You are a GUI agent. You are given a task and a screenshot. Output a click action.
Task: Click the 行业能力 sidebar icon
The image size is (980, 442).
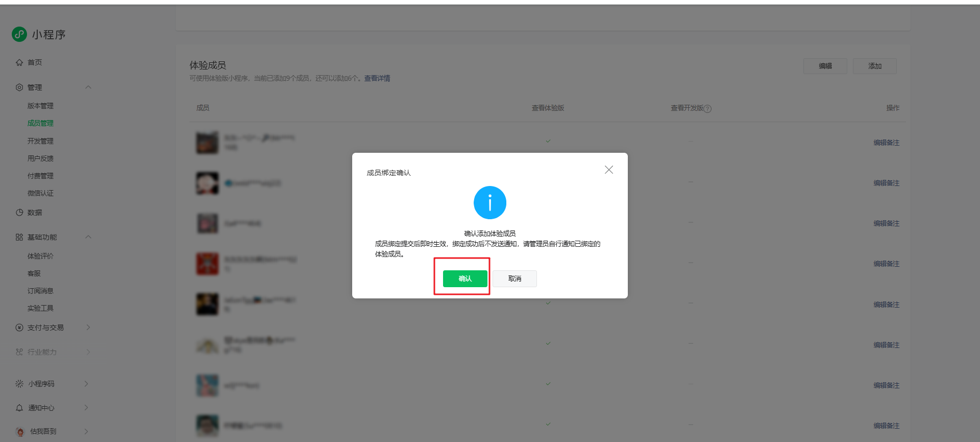click(19, 352)
